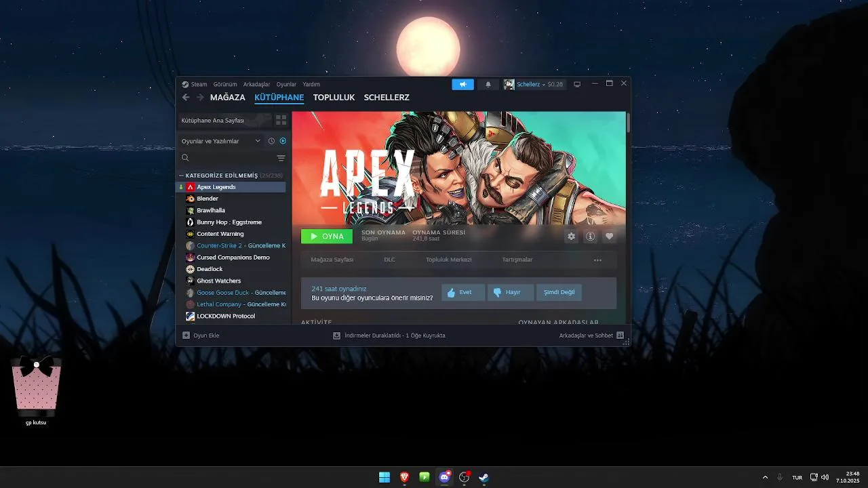The height and width of the screenshot is (488, 868).
Task: Click the Deadlock game icon
Action: tap(191, 269)
